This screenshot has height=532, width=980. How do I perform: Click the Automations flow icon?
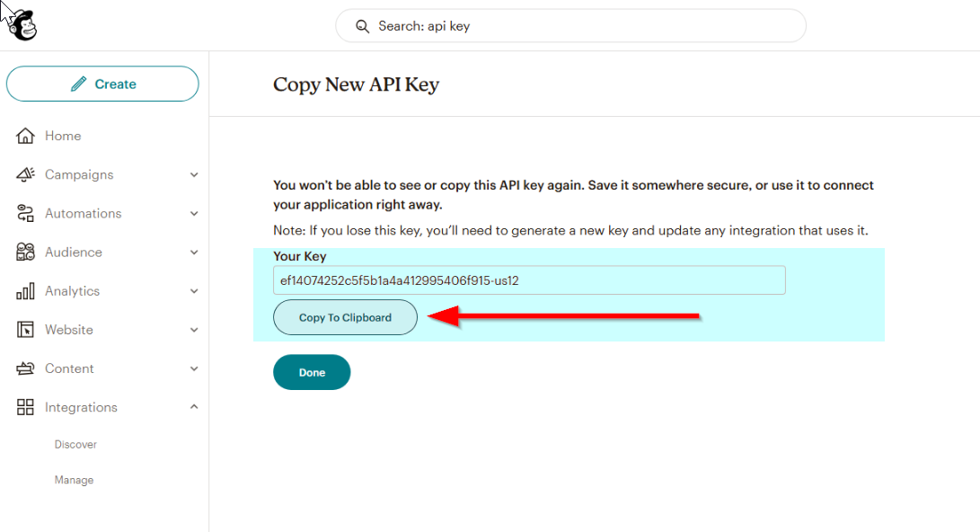[25, 213]
